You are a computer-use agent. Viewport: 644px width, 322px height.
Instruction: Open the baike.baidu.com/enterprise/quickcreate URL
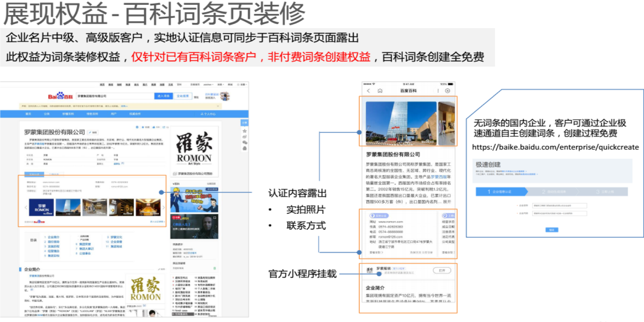coord(555,147)
